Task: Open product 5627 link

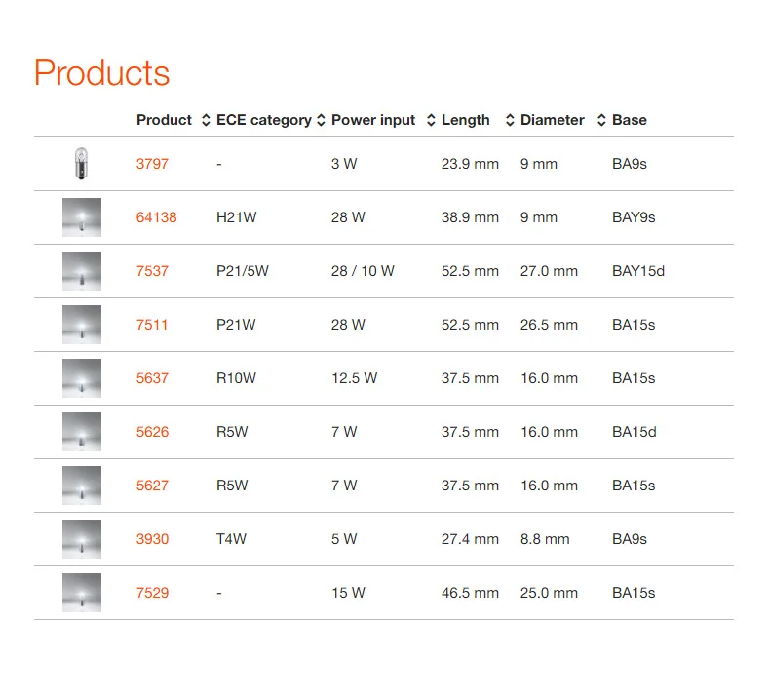Action: pyautogui.click(x=152, y=486)
